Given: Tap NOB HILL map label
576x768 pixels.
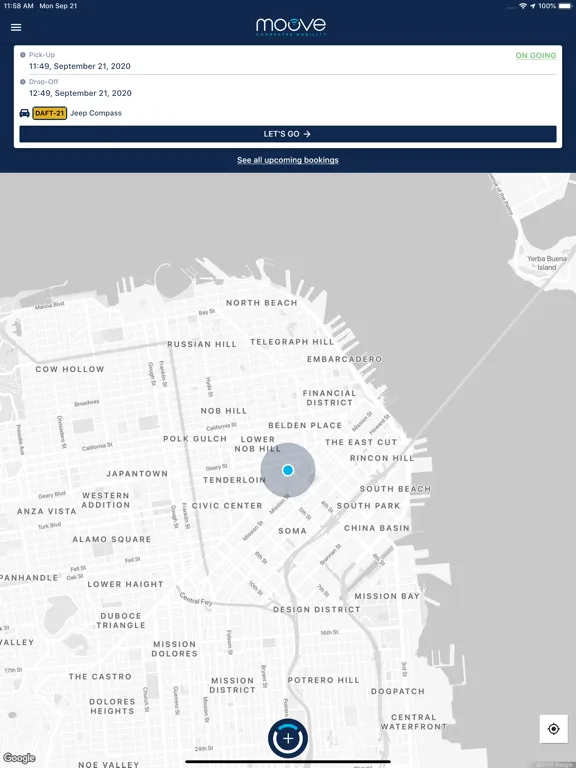Looking at the screenshot, I should [224, 411].
